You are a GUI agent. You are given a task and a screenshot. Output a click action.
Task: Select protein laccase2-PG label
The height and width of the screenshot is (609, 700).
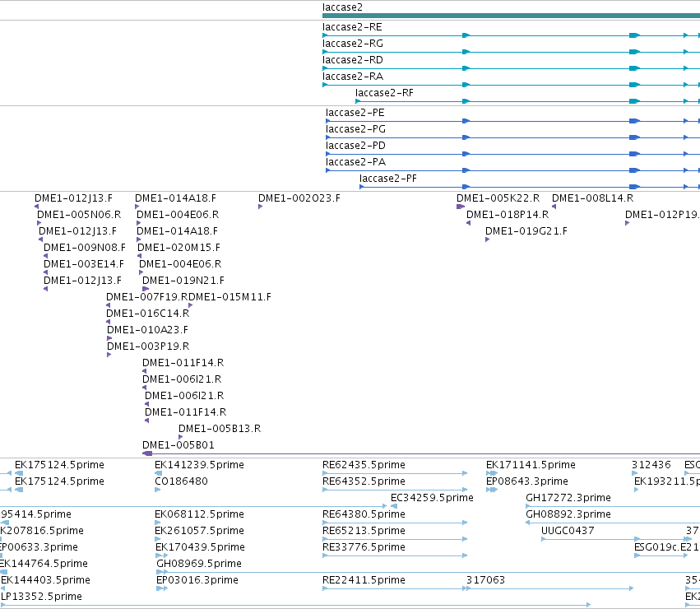(x=356, y=129)
